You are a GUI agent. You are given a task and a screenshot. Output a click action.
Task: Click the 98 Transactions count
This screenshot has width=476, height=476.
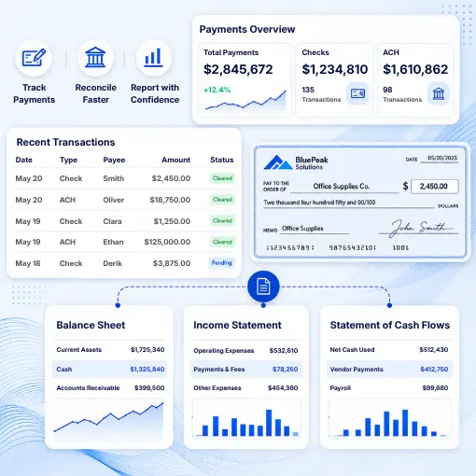[x=402, y=94]
